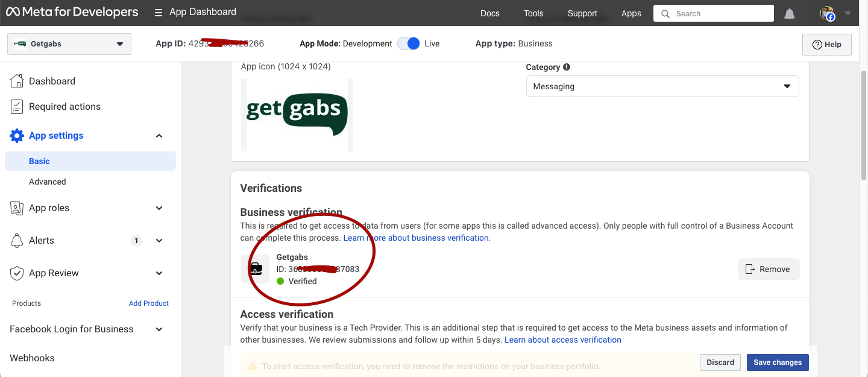Click the Category info icon
Screen dimensions: 868x377
coord(567,67)
